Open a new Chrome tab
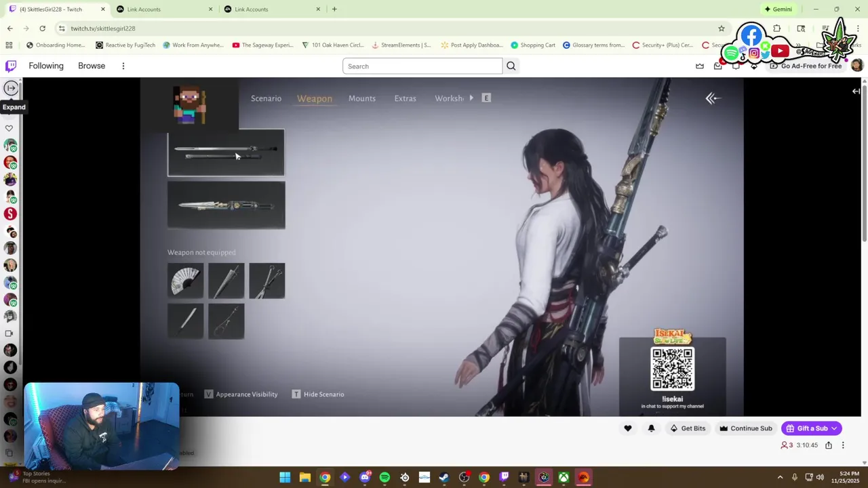The image size is (868, 488). pyautogui.click(x=334, y=9)
